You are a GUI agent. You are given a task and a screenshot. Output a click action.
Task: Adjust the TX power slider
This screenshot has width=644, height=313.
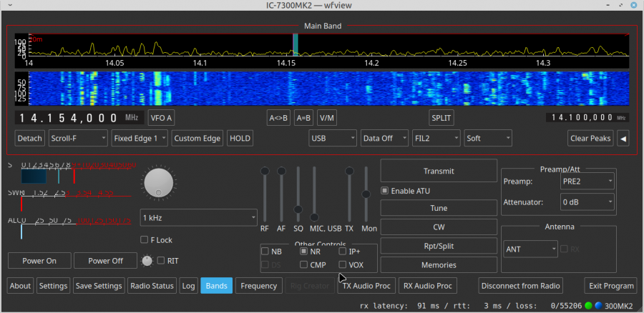coord(349,194)
